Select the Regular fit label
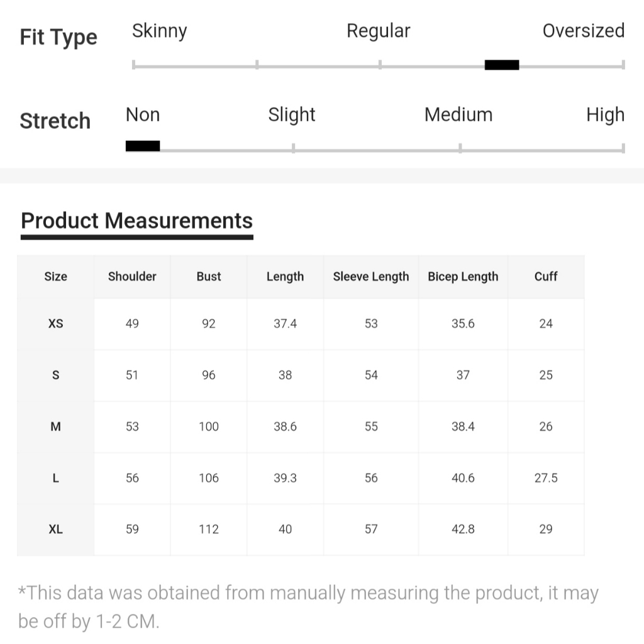The width and height of the screenshot is (644, 644). tap(379, 31)
